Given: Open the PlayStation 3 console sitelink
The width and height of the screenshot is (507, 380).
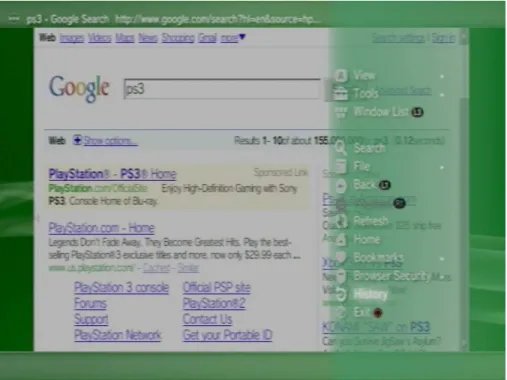Looking at the screenshot, I should pyautogui.click(x=121, y=287).
